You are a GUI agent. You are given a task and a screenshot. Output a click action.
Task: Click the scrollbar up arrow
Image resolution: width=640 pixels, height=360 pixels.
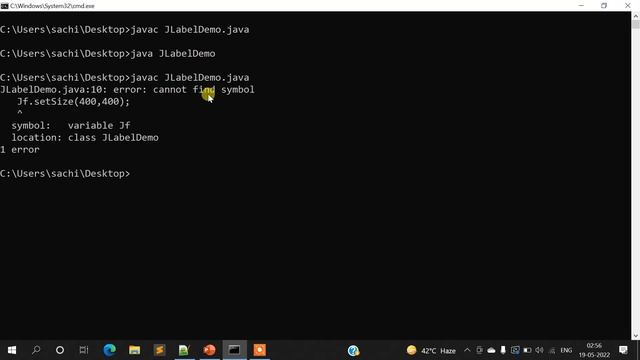point(636,16)
